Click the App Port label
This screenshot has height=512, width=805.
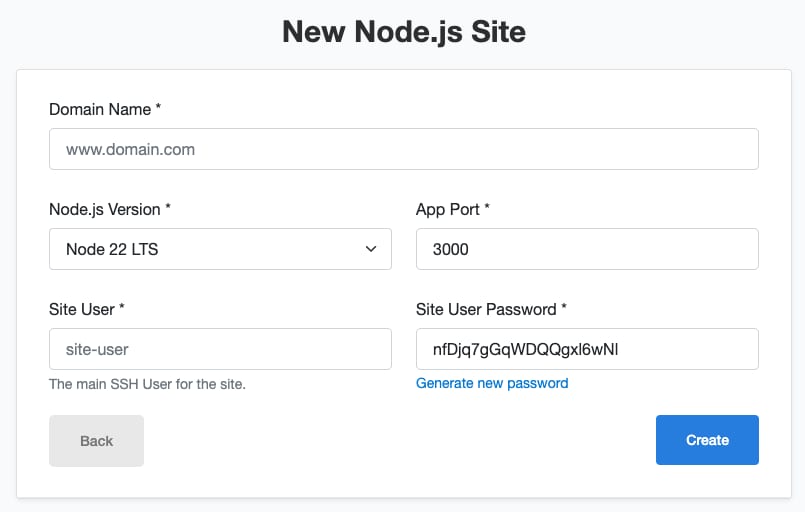[x=453, y=209]
